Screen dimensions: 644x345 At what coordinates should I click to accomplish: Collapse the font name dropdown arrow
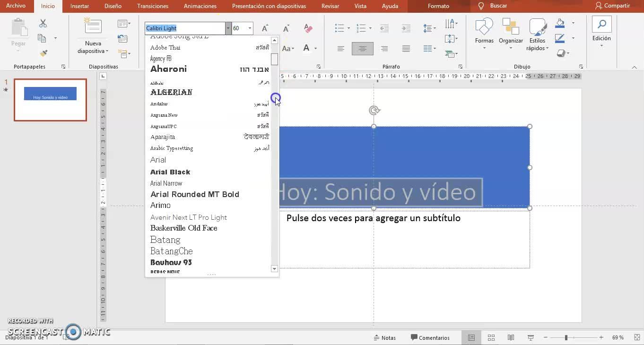pos(228,28)
